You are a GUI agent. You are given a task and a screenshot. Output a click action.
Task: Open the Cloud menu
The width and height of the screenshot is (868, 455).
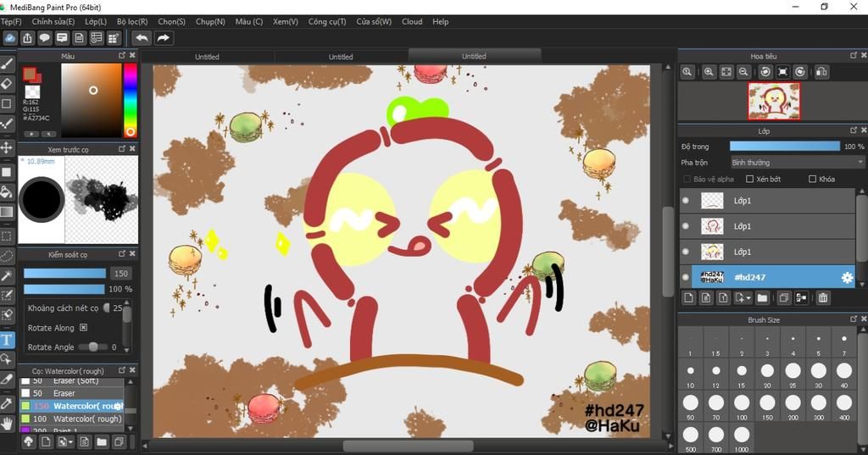click(412, 21)
